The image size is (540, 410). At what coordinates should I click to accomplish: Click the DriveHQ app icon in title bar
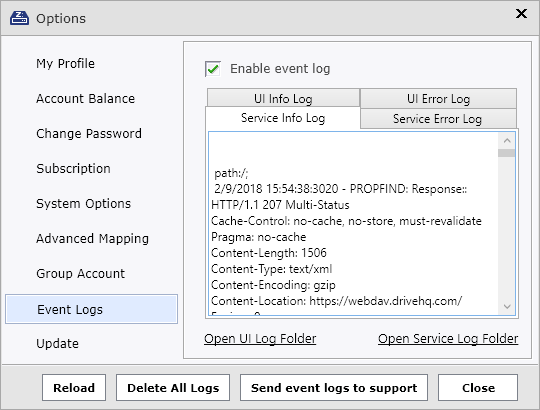tap(19, 18)
